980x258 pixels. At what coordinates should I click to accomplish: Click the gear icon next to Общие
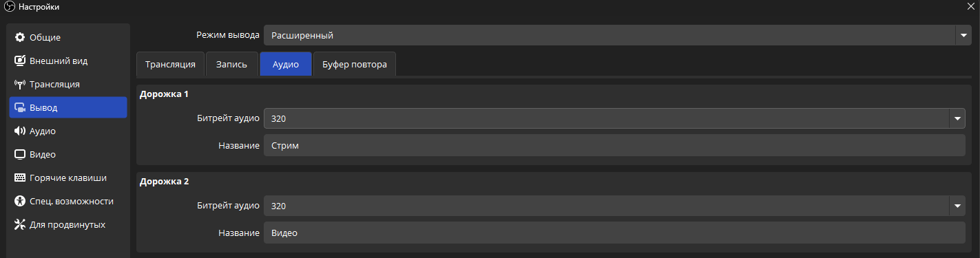click(20, 37)
